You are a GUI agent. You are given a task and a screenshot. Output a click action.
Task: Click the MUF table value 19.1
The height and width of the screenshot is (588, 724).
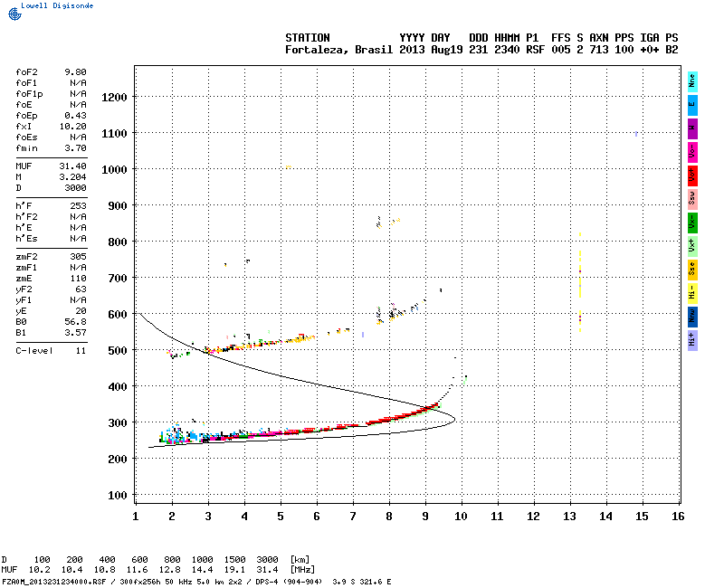tap(234, 570)
